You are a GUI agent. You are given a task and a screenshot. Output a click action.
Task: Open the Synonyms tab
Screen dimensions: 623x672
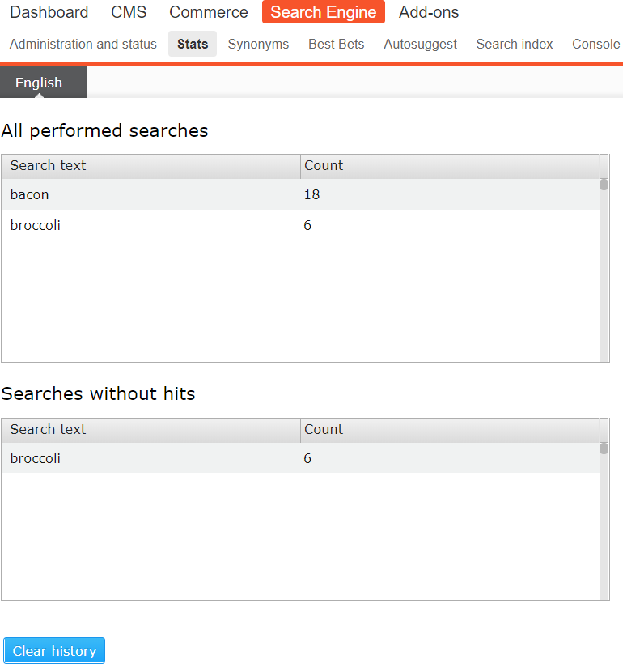[x=258, y=44]
